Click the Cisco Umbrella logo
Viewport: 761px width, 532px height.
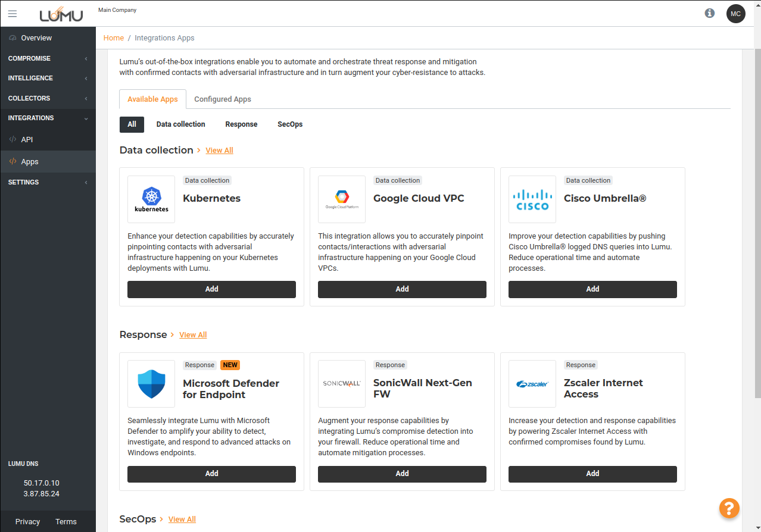point(532,199)
